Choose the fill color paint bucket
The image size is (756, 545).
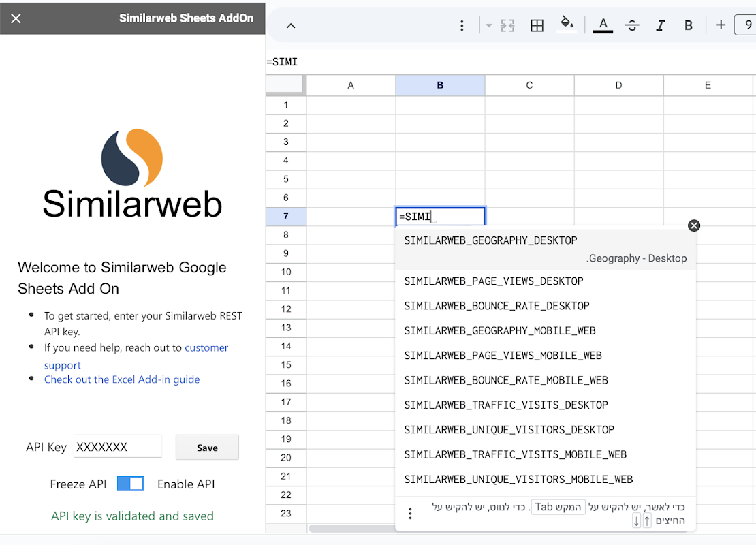pyautogui.click(x=567, y=24)
